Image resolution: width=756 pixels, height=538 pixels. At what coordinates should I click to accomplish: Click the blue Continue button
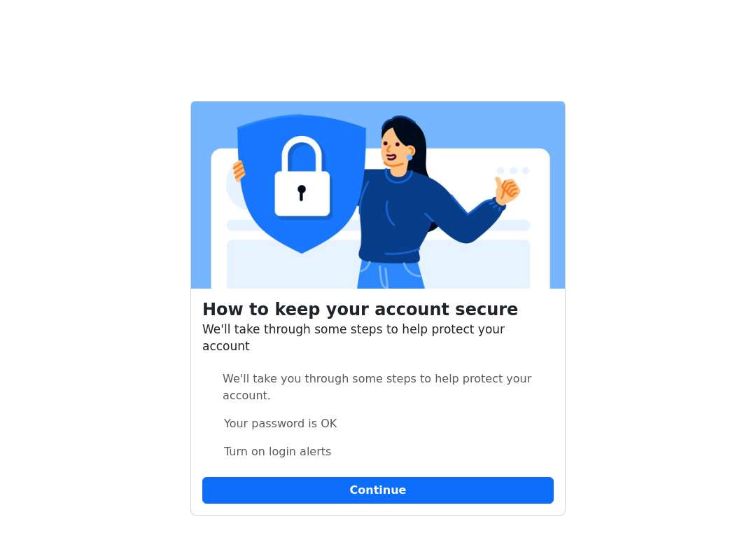[x=377, y=490]
